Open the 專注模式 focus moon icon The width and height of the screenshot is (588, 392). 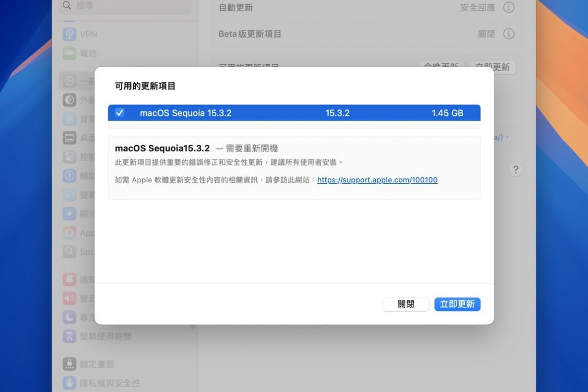tap(69, 317)
